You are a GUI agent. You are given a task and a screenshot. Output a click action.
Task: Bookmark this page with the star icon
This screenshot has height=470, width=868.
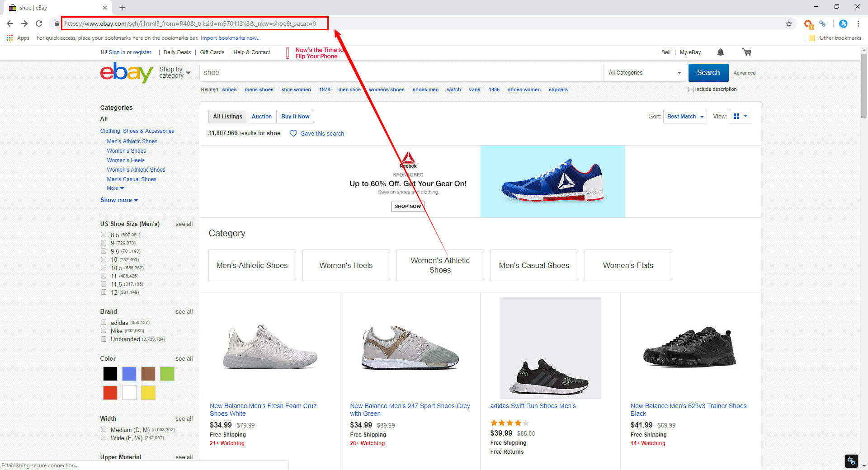pyautogui.click(x=789, y=23)
